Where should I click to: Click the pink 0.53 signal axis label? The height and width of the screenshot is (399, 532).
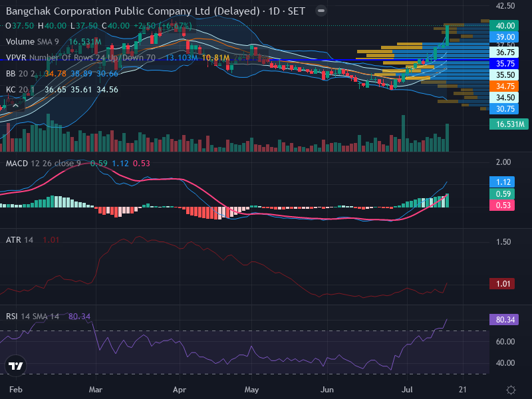tap(502, 205)
